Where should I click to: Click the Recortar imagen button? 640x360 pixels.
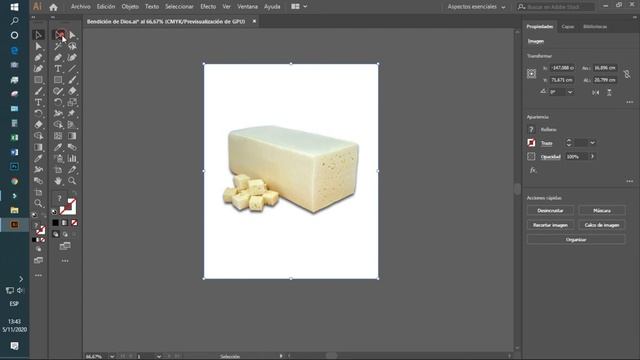[x=550, y=225]
